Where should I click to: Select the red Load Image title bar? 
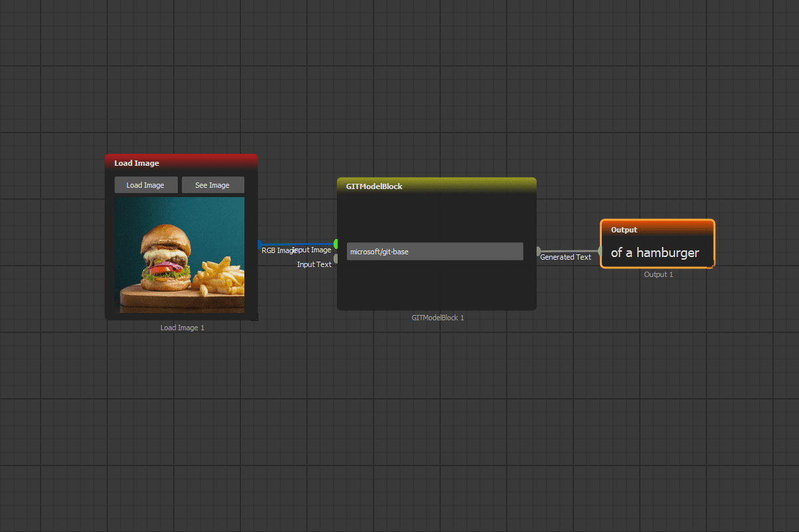(x=181, y=162)
